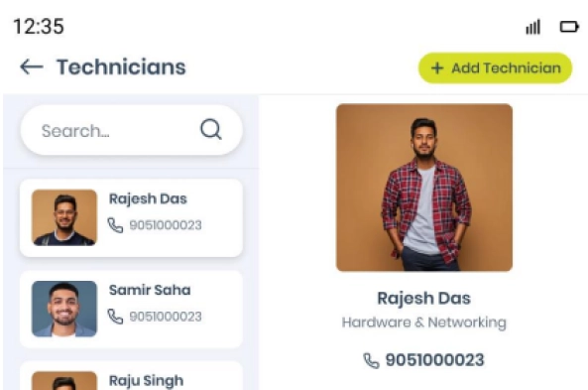The height and width of the screenshot is (390, 588).
Task: Tap the Hardware & Networking specialty label
Action: point(424,323)
